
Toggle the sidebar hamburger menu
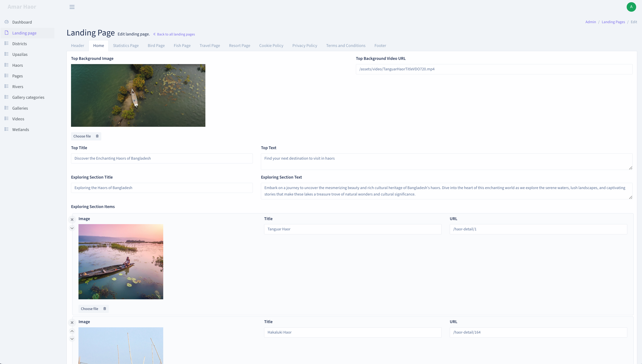pyautogui.click(x=72, y=7)
